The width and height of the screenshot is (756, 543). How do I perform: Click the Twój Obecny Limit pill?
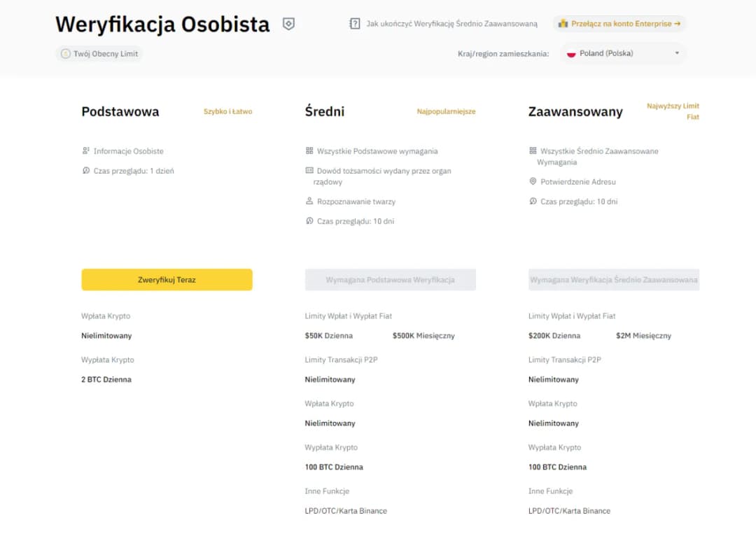99,54
